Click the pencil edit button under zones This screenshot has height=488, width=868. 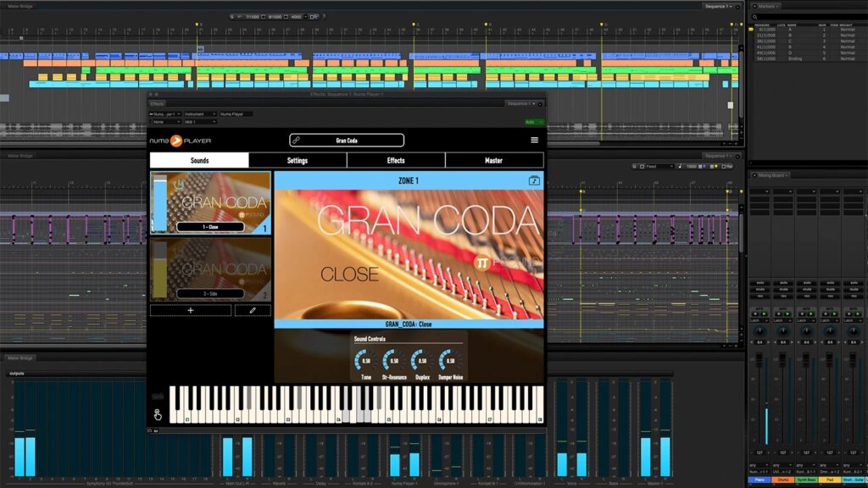pyautogui.click(x=253, y=310)
